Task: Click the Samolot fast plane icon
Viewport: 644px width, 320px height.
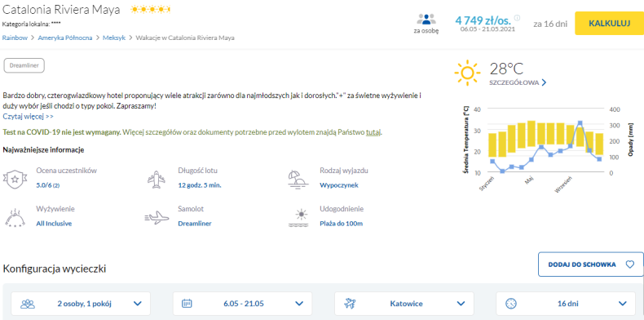Action: coord(157,217)
